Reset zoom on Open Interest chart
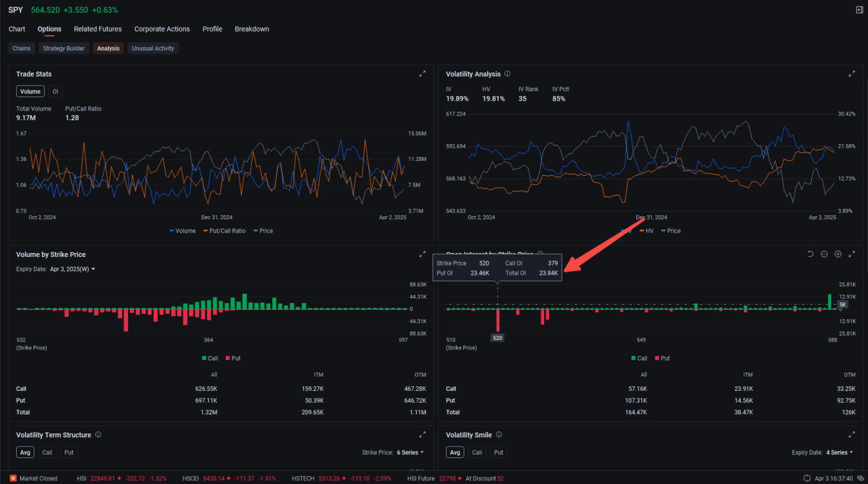Screen dimensions: 868x484 tap(810, 254)
